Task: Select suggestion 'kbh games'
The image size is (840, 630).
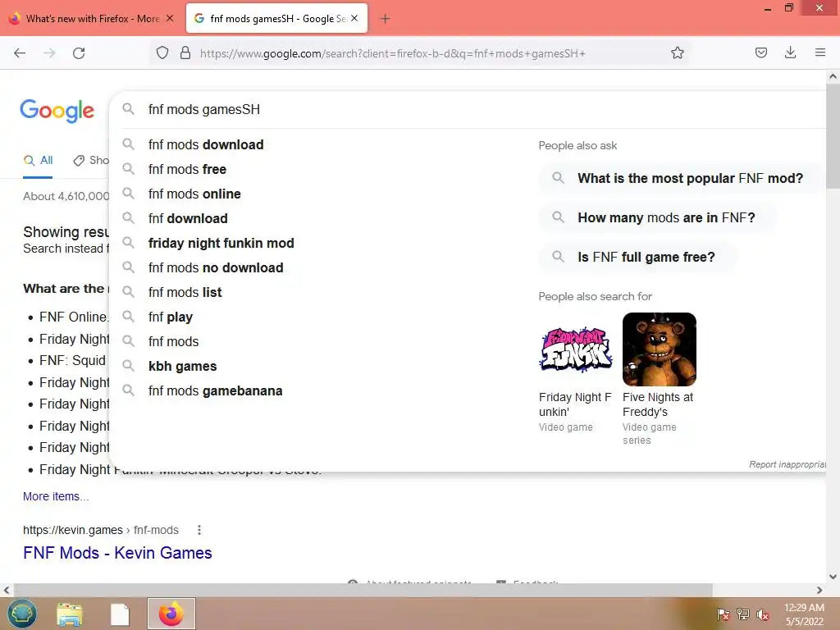Action: point(182,367)
